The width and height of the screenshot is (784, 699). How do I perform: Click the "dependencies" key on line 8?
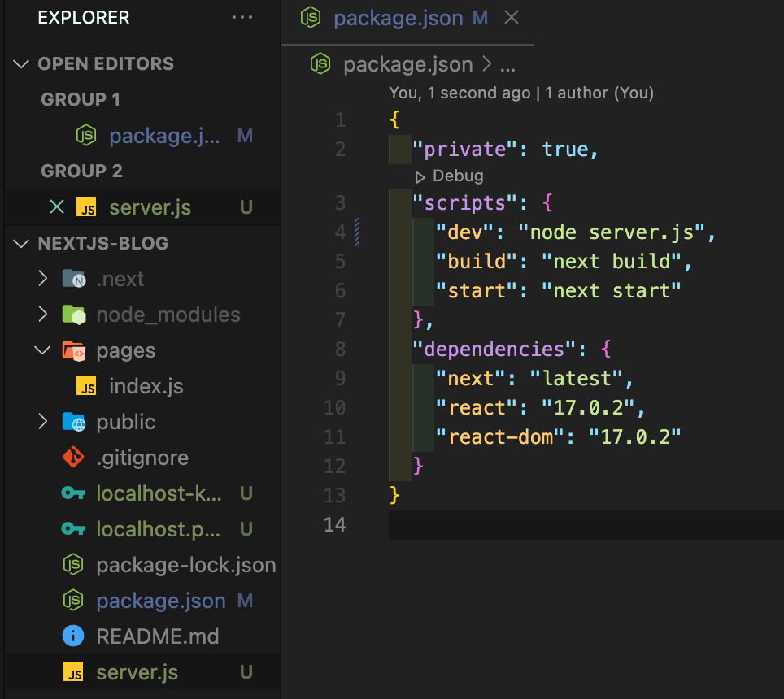[x=494, y=349]
